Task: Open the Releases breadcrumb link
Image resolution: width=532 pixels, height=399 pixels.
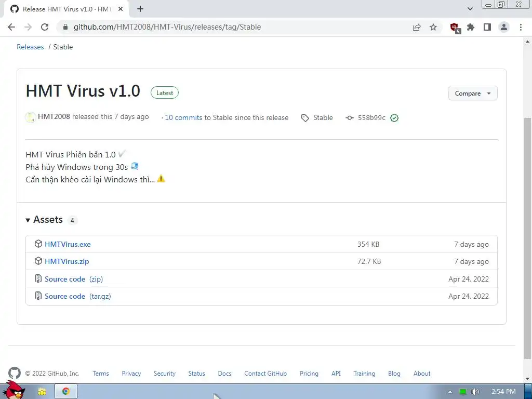Action: 30,47
